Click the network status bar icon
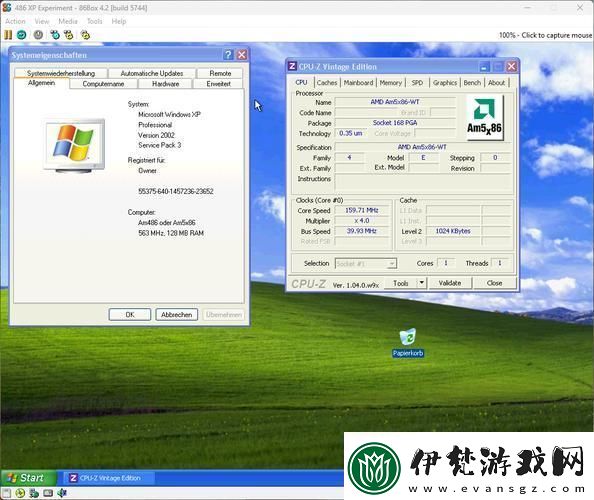The width and height of the screenshot is (594, 500). pyautogui.click(x=34, y=493)
